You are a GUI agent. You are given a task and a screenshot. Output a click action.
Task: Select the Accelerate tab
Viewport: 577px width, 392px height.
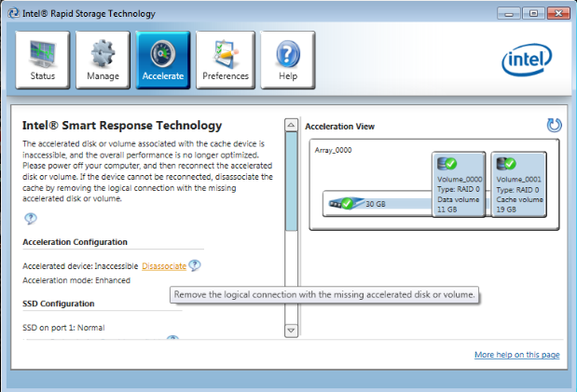click(x=163, y=60)
